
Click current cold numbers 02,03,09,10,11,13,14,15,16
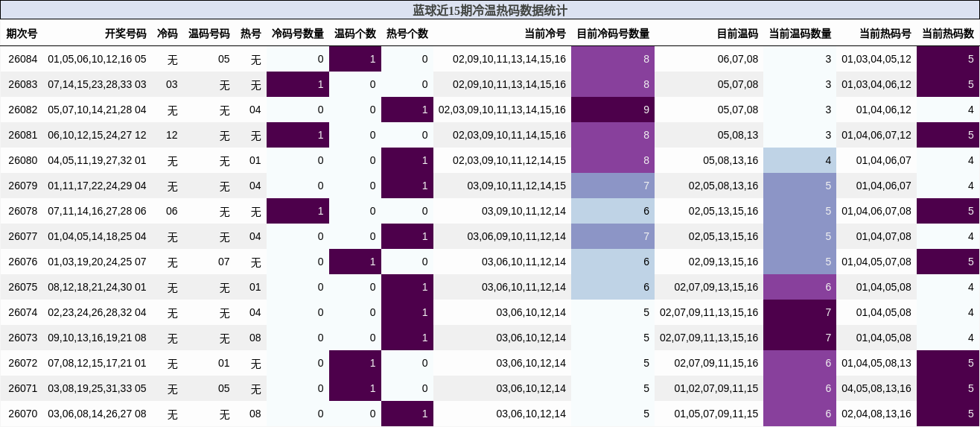[502, 110]
